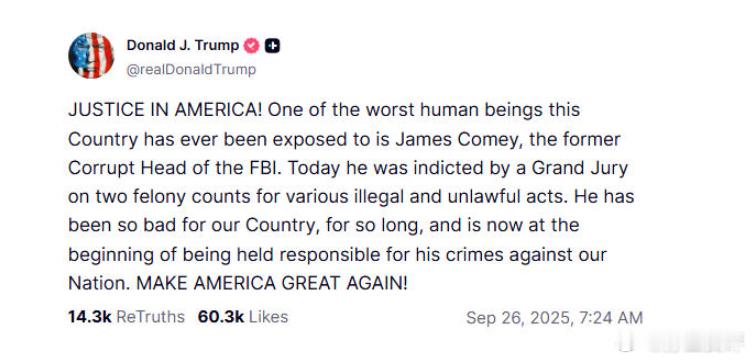Screen dimensions: 752x360
Task: Select the JUSTICE IN AMERICA! opening phrase
Action: (165, 110)
